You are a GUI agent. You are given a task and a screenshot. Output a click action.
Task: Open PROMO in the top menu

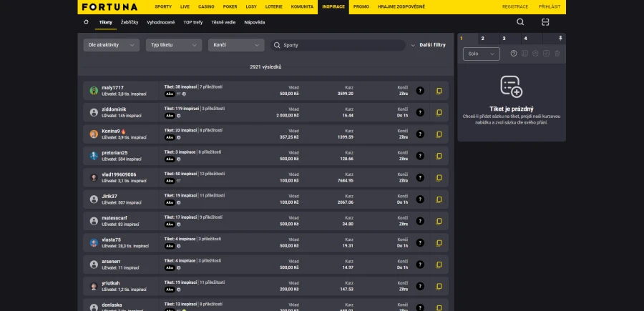coord(361,7)
